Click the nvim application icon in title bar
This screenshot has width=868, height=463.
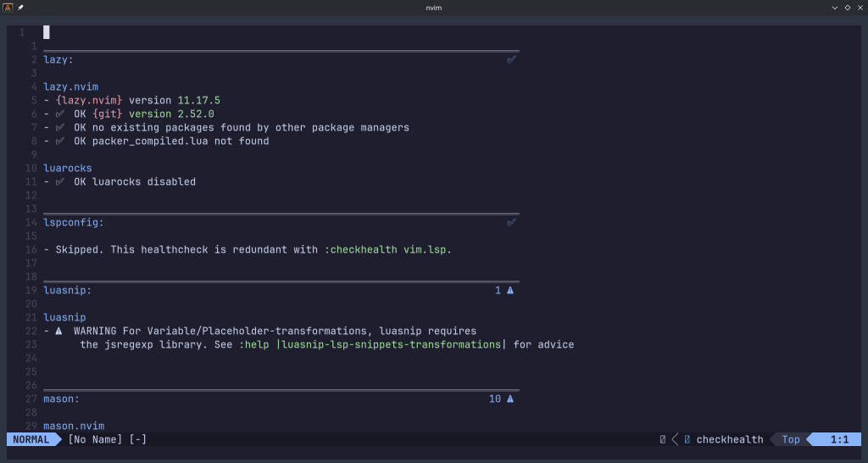[x=8, y=8]
